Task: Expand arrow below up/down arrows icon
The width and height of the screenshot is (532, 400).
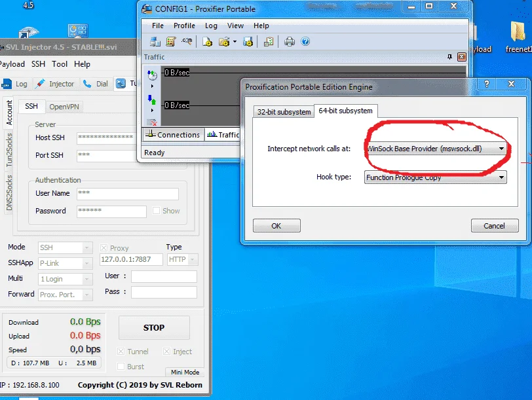Action: coord(152,110)
